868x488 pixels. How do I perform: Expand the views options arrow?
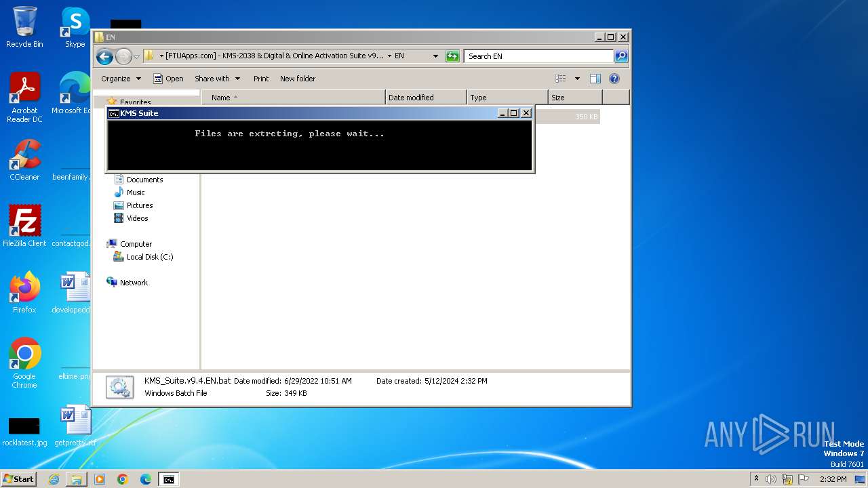click(577, 79)
